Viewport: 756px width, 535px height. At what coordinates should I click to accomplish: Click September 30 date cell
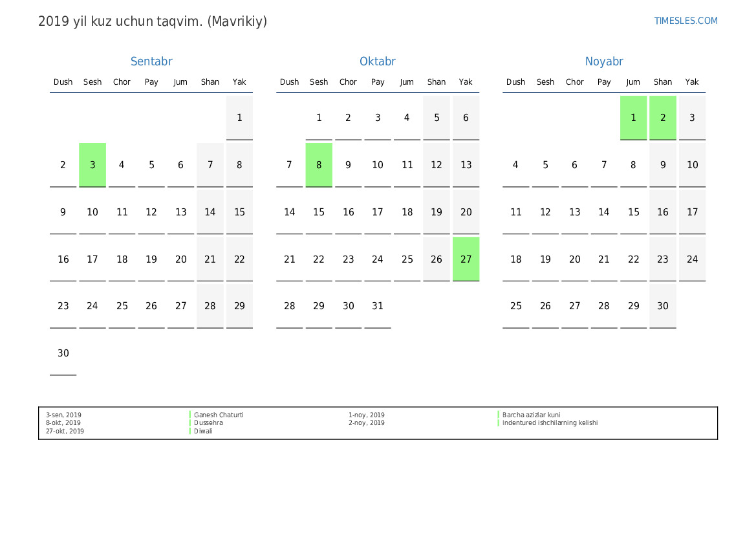click(63, 353)
